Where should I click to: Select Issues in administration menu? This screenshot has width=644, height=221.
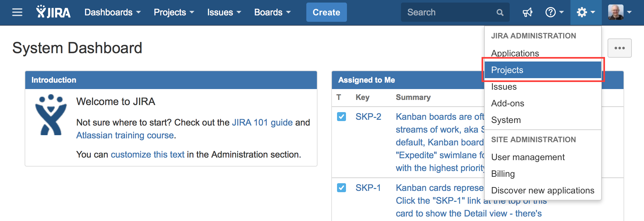[543, 86]
